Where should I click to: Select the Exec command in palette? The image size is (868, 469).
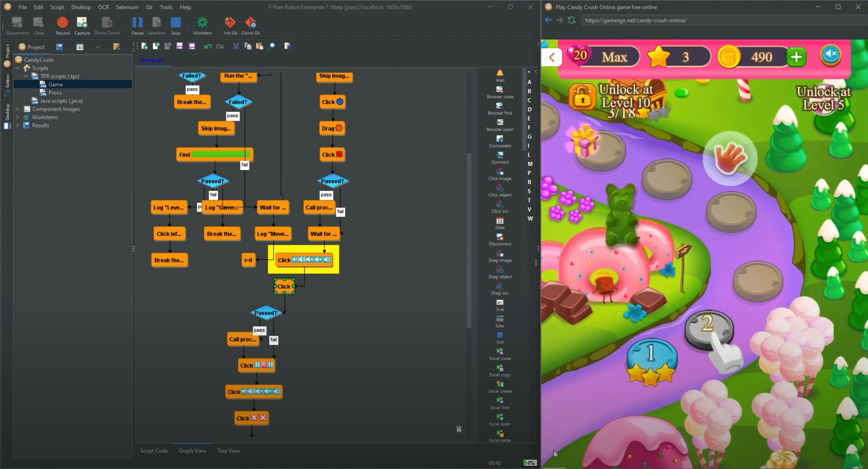click(500, 322)
